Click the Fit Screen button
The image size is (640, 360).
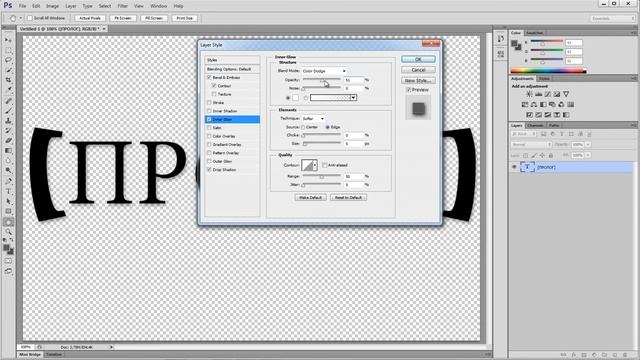pyautogui.click(x=123, y=18)
